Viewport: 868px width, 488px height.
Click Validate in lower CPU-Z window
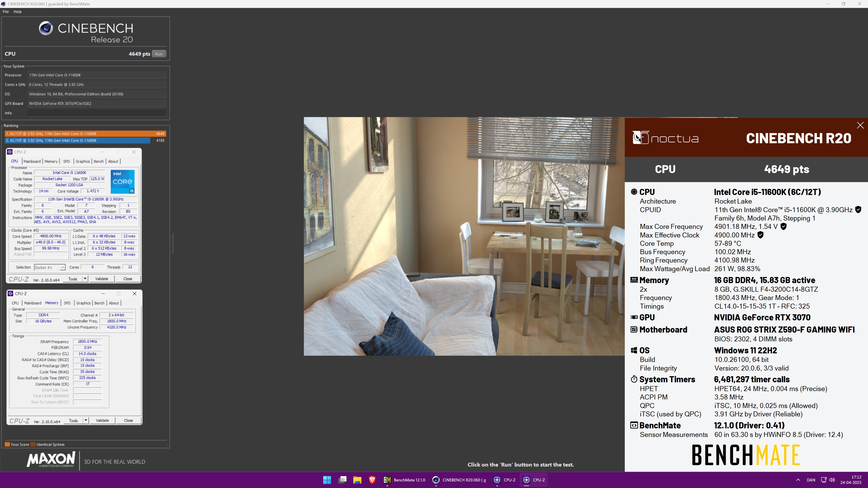coord(102,421)
